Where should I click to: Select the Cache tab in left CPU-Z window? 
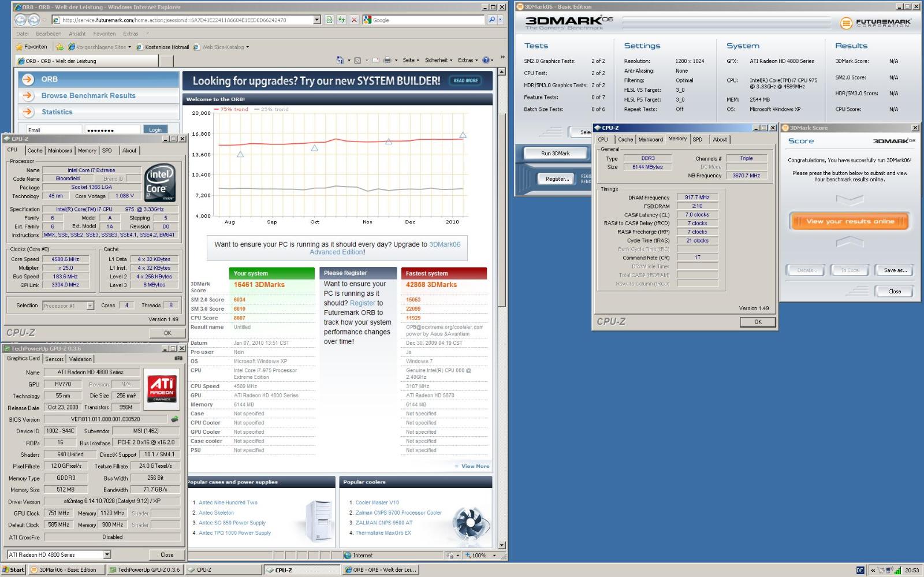(x=35, y=150)
